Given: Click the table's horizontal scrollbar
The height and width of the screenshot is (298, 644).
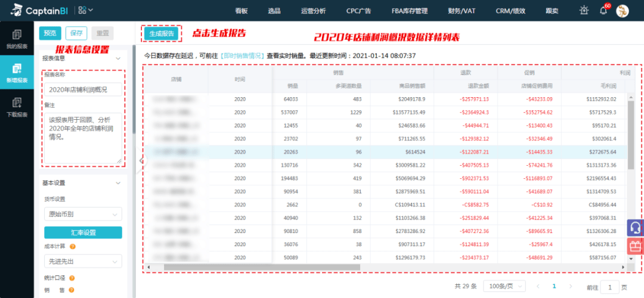Looking at the screenshot, I should point(262,267).
